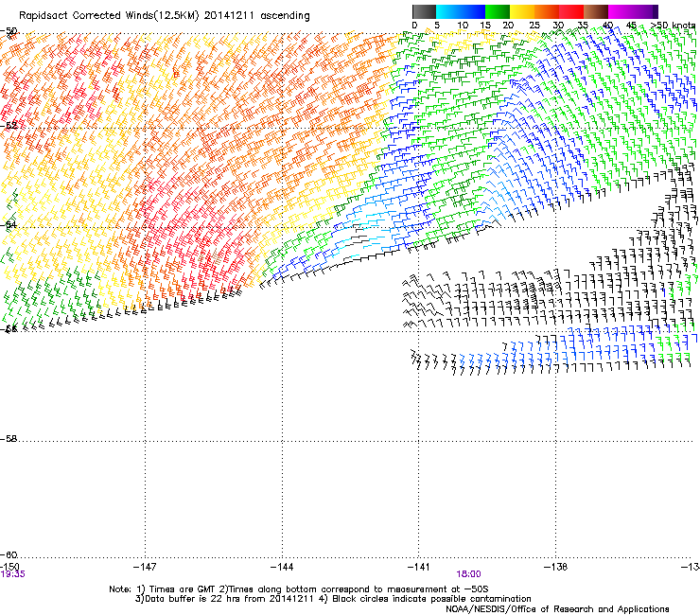
Task: Click the green 15-20 knots legend swatch
Action: coord(498,11)
